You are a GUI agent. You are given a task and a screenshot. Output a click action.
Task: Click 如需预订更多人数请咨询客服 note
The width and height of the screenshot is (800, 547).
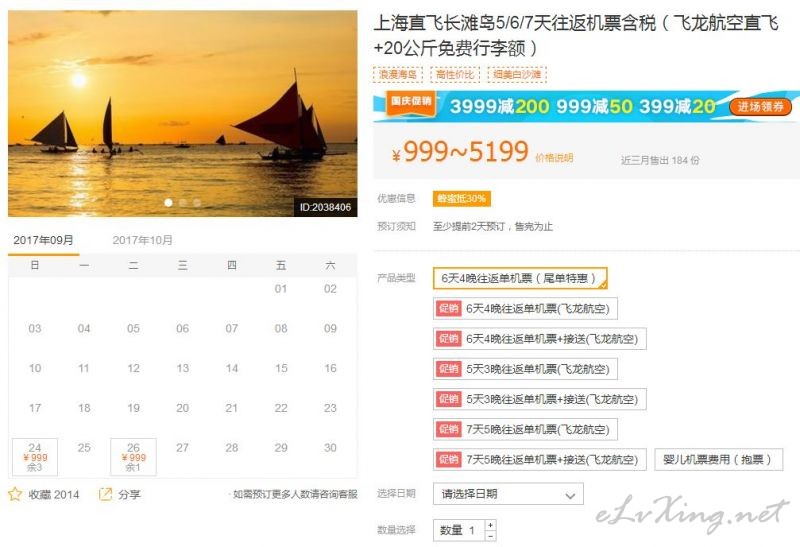click(x=295, y=494)
